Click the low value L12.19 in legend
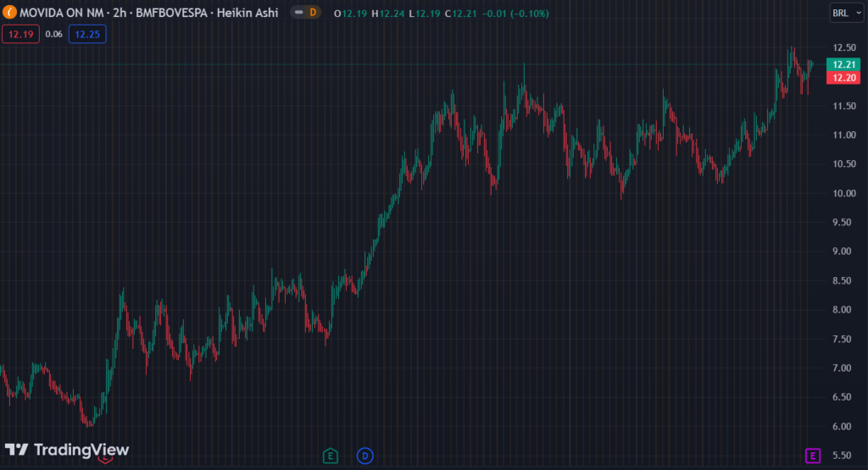 [425, 14]
